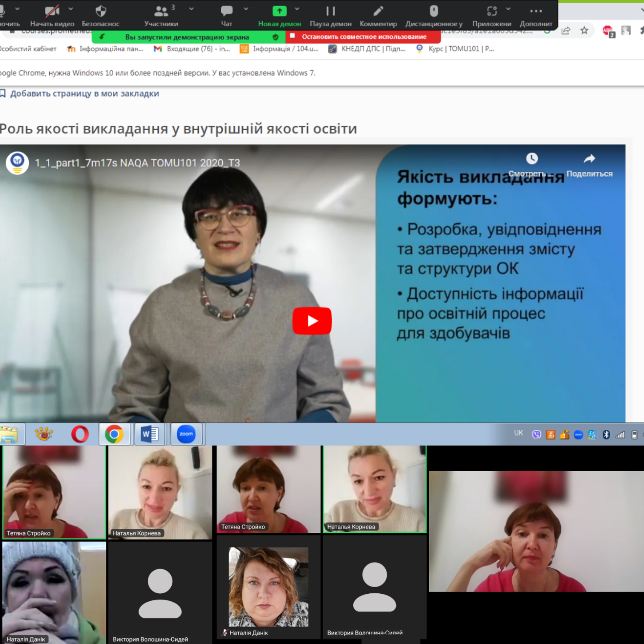Viewport: 644px width, 644px height.
Task: Click the Annotate pencil icon
Action: click(x=378, y=11)
